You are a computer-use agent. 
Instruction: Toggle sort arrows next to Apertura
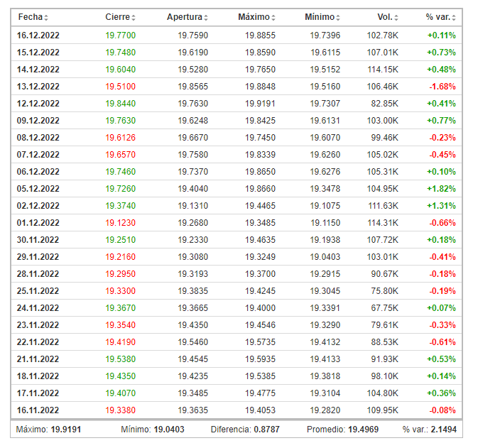[206, 18]
